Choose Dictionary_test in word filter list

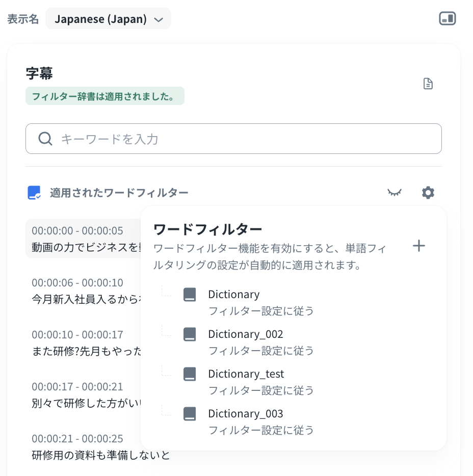(246, 374)
